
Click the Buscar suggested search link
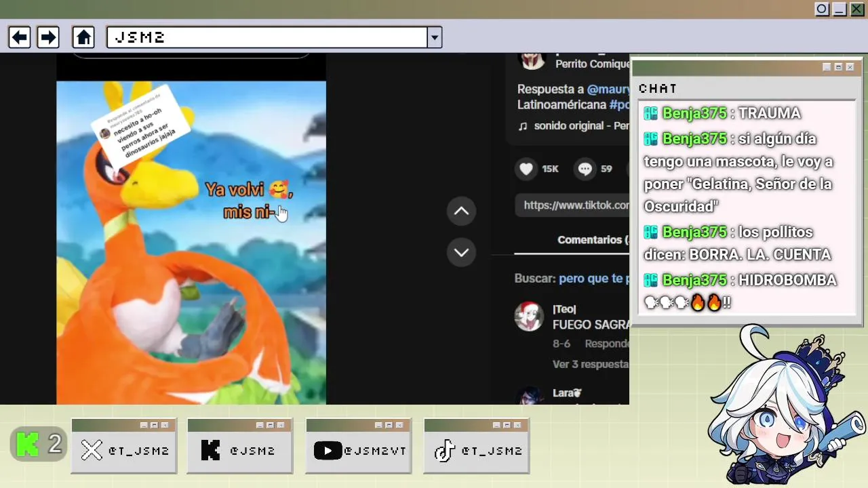(x=594, y=279)
